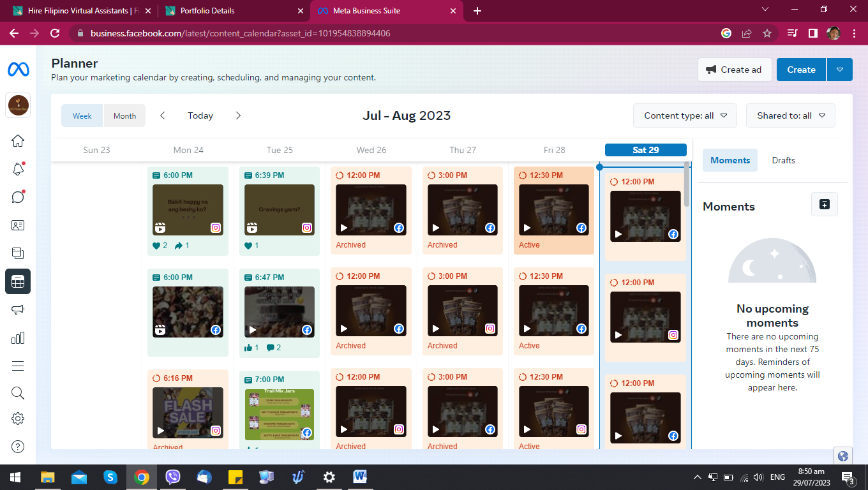
Task: Go to next week arrow
Action: tap(238, 115)
